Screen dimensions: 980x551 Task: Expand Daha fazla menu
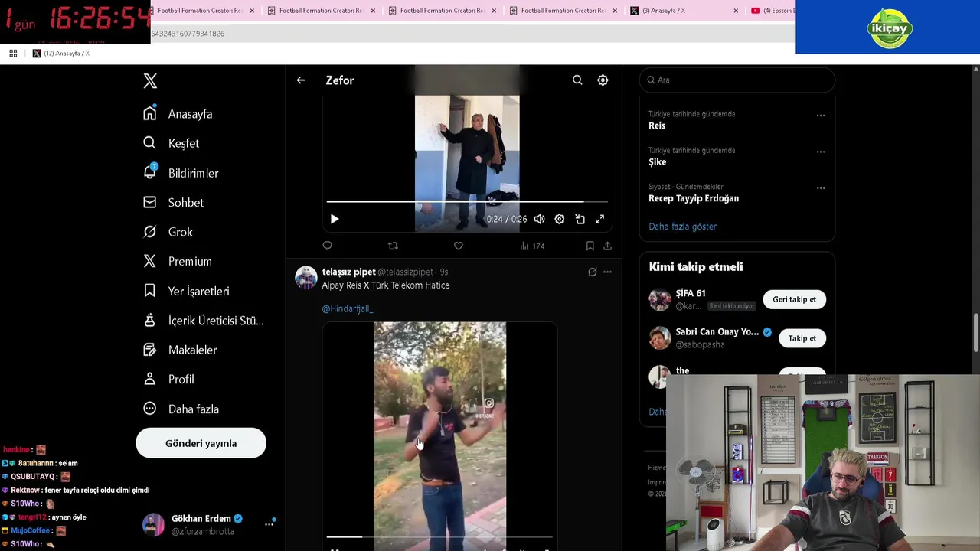[181, 409]
